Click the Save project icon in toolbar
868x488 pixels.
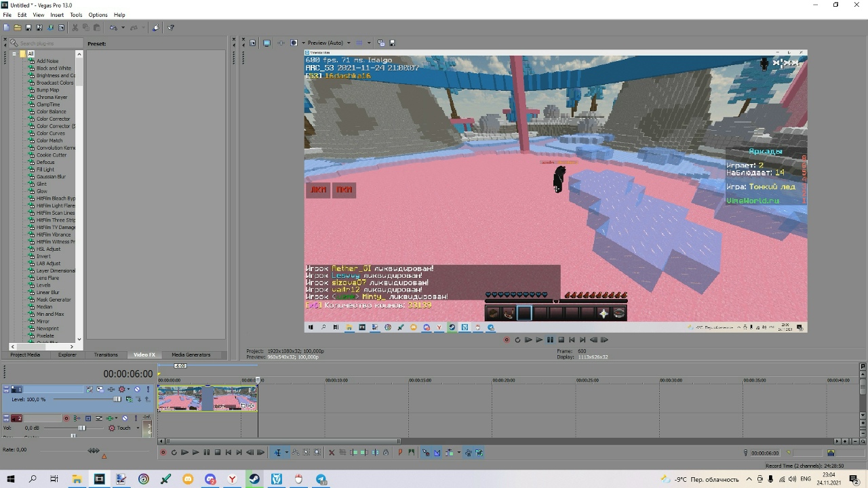(x=28, y=28)
